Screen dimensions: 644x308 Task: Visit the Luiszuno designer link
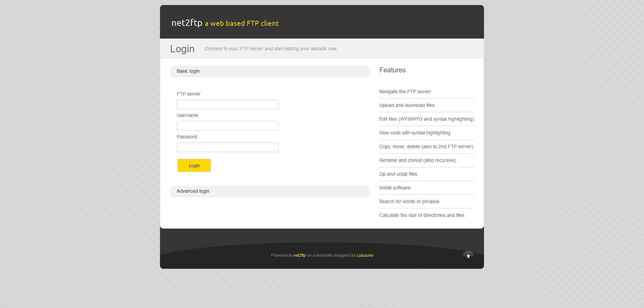[x=365, y=255]
